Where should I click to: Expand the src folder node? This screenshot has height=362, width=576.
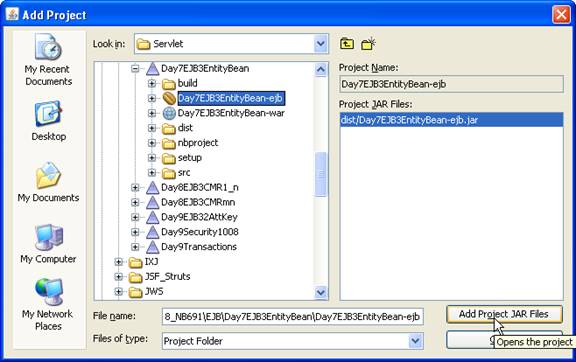152,172
